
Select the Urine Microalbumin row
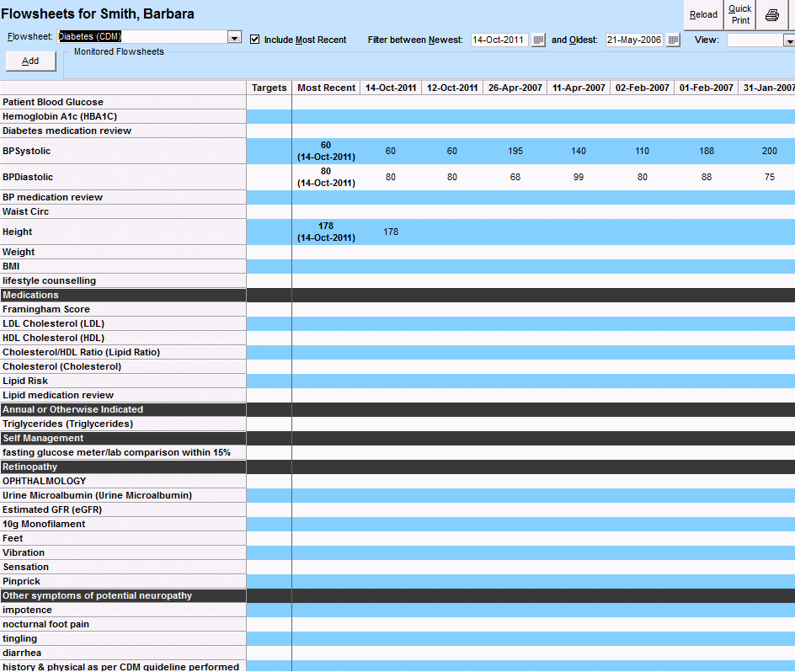[123, 495]
